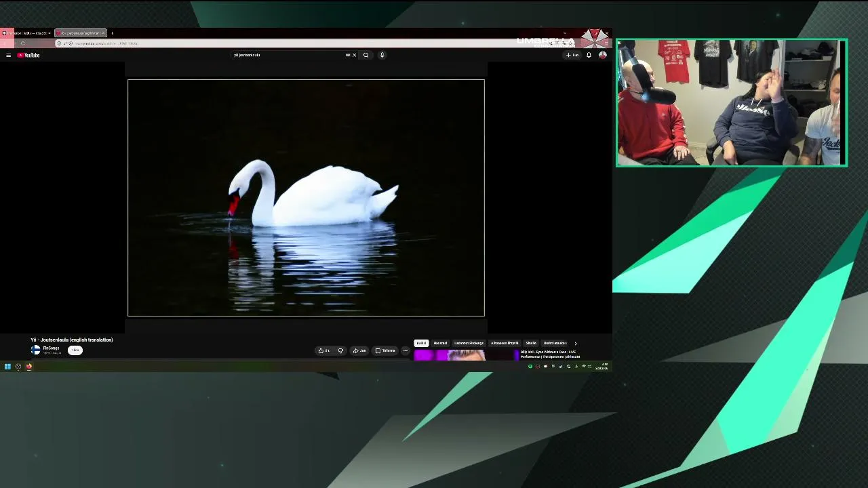The height and width of the screenshot is (488, 868).
Task: Show more filter chips with right chevron
Action: click(x=576, y=344)
